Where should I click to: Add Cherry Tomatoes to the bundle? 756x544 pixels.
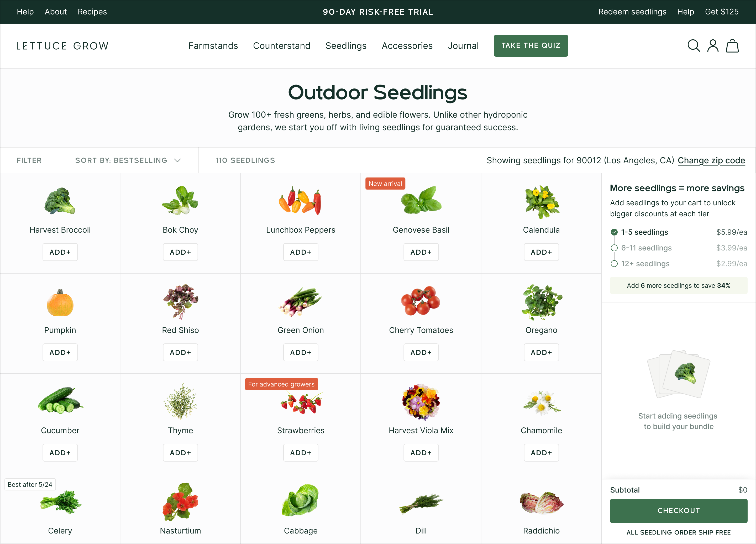tap(421, 352)
